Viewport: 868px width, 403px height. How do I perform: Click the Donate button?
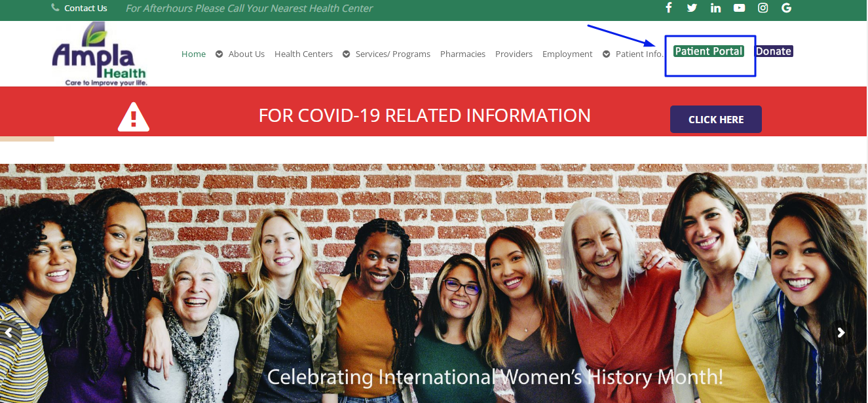coord(774,51)
